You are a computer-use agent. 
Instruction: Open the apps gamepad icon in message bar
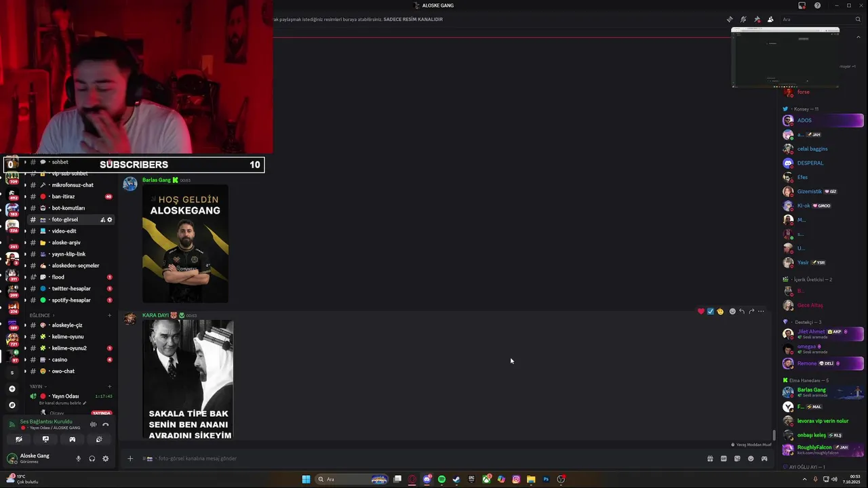[764, 459]
